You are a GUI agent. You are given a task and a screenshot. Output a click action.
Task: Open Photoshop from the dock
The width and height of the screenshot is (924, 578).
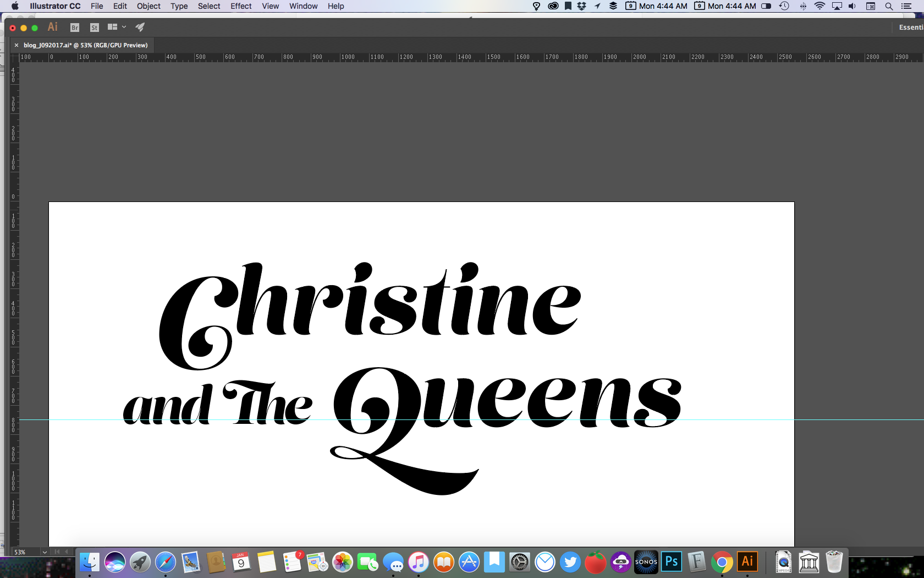pos(672,561)
